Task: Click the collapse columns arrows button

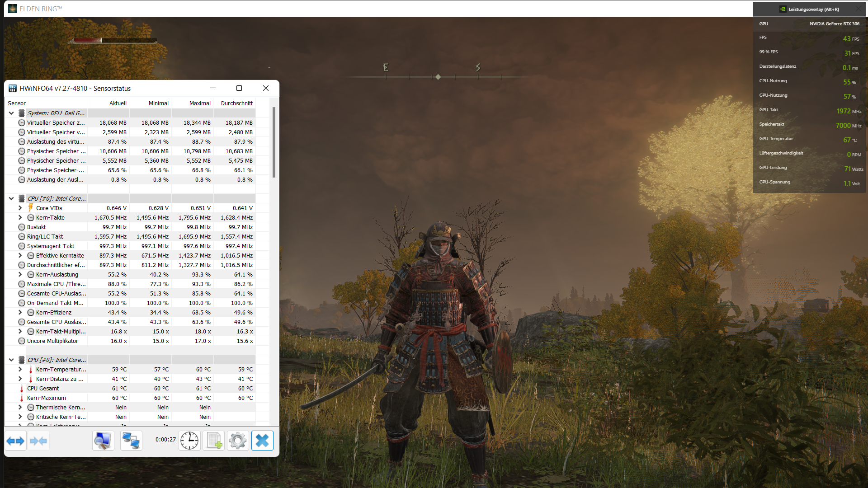Action: (x=38, y=441)
